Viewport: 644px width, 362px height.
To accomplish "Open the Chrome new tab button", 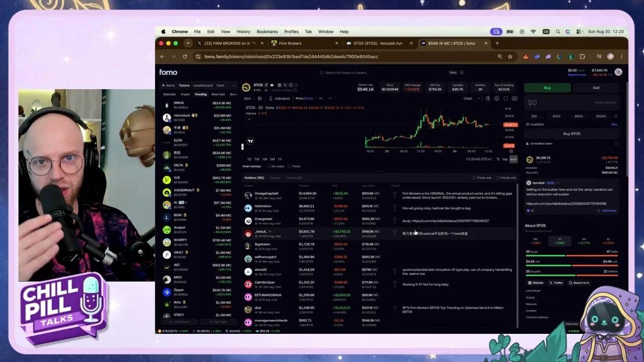I will coord(497,43).
